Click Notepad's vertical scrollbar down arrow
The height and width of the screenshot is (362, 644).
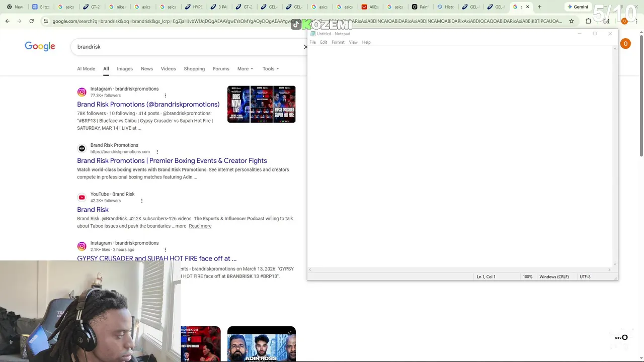pyautogui.click(x=615, y=264)
